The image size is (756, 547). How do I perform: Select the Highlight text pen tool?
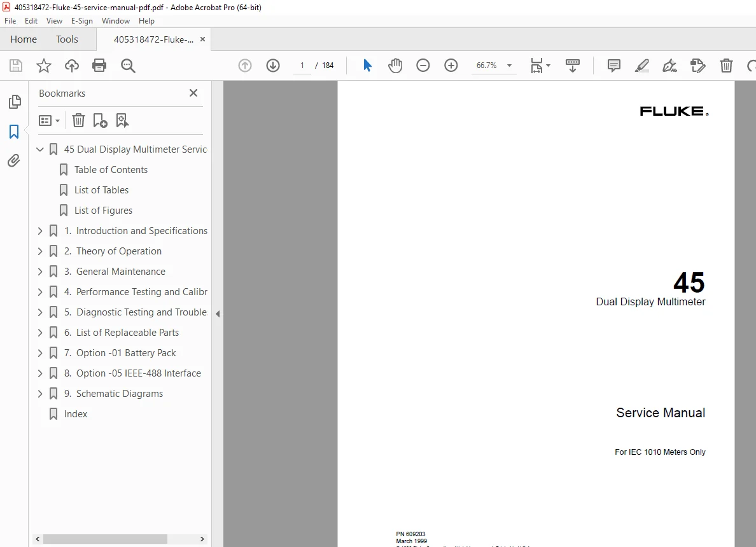tap(641, 66)
